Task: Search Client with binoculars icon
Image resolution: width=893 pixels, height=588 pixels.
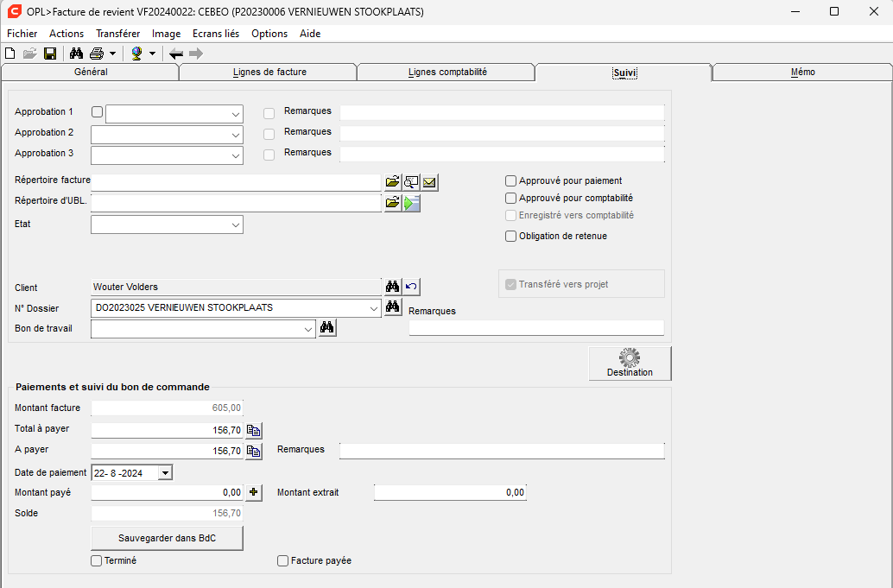Action: [392, 287]
